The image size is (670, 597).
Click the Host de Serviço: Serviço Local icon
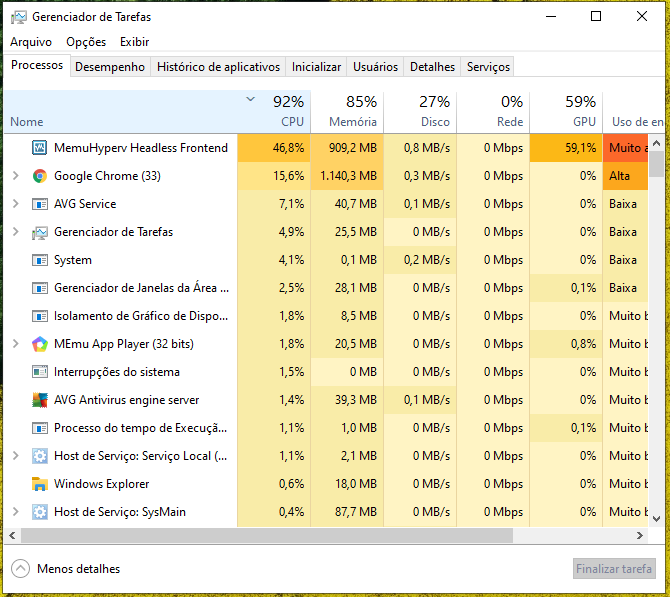click(40, 456)
